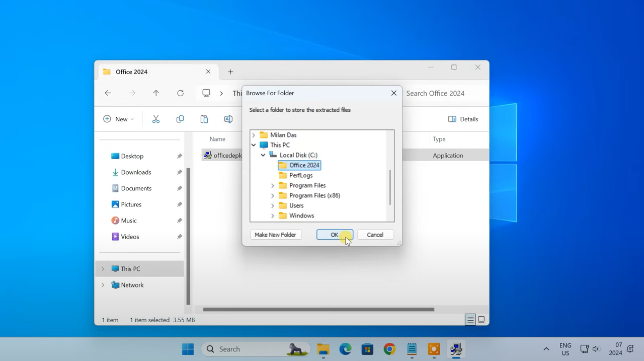Screen dimensions: 644x361
Task: Click OK in Browse For Folder dialog
Action: click(x=335, y=235)
